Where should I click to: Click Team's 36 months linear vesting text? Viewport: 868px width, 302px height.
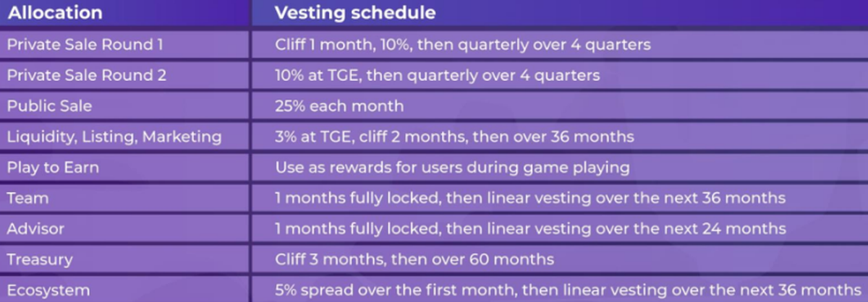pyautogui.click(x=530, y=198)
